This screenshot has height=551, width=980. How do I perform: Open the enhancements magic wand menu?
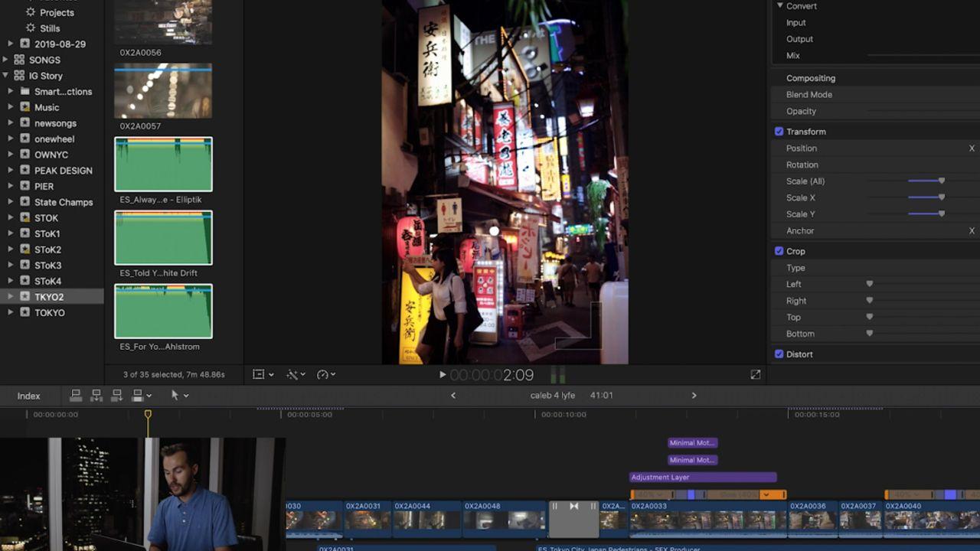click(x=296, y=374)
